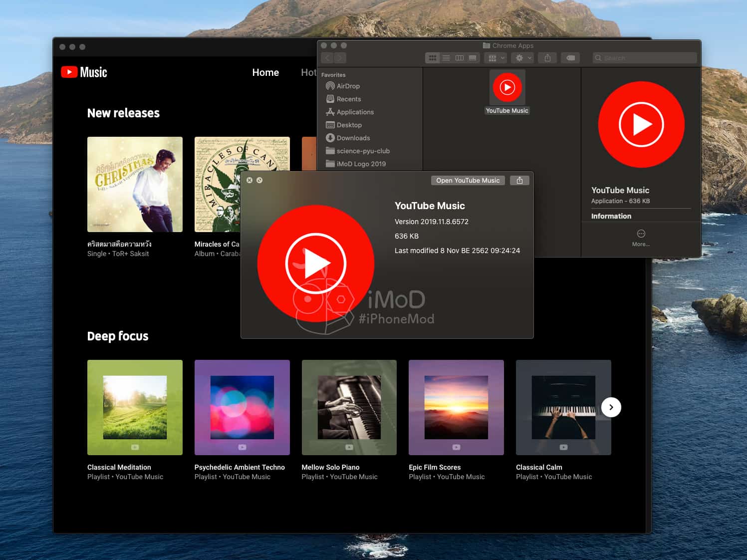Image resolution: width=747 pixels, height=560 pixels.
Task: Open the Finder action gear menu
Action: click(x=523, y=58)
